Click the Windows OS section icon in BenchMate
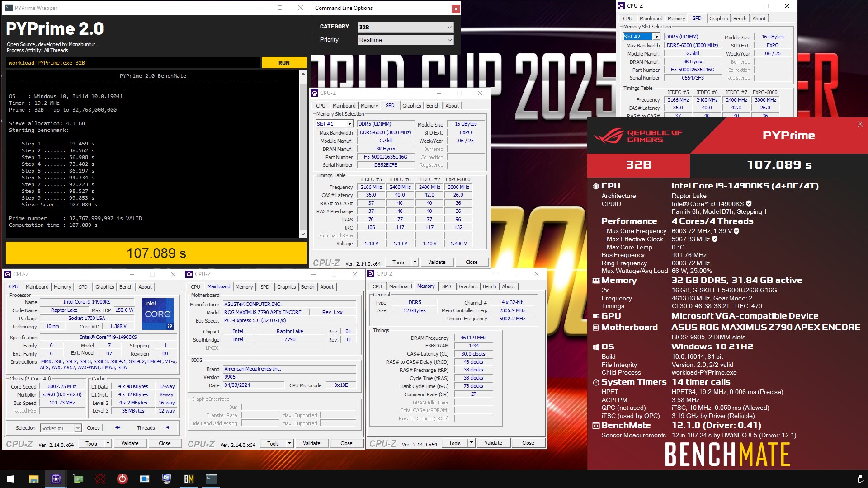The height and width of the screenshot is (488, 868). coord(596,347)
